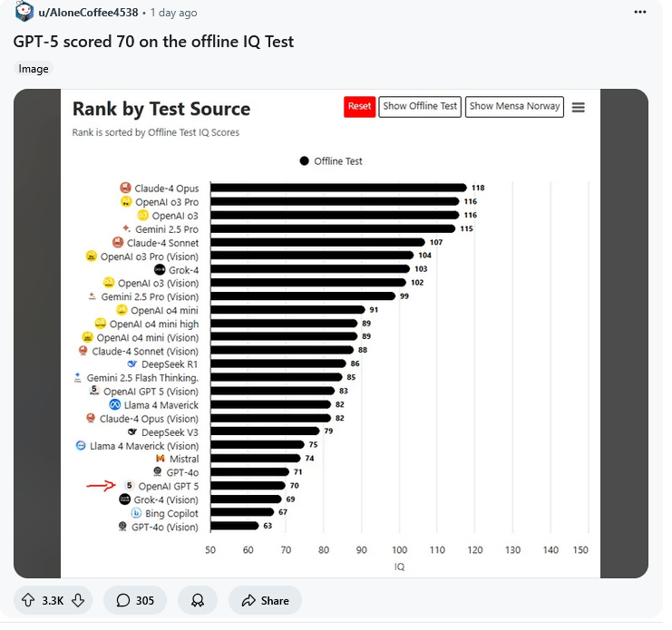672x630 pixels.
Task: Open the post options three-dot menu
Action: [642, 14]
